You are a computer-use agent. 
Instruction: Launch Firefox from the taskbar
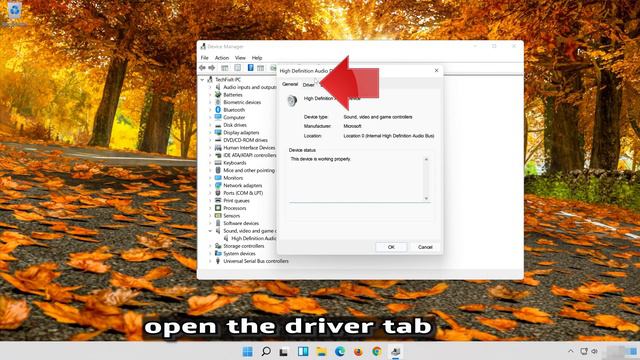[x=358, y=351]
